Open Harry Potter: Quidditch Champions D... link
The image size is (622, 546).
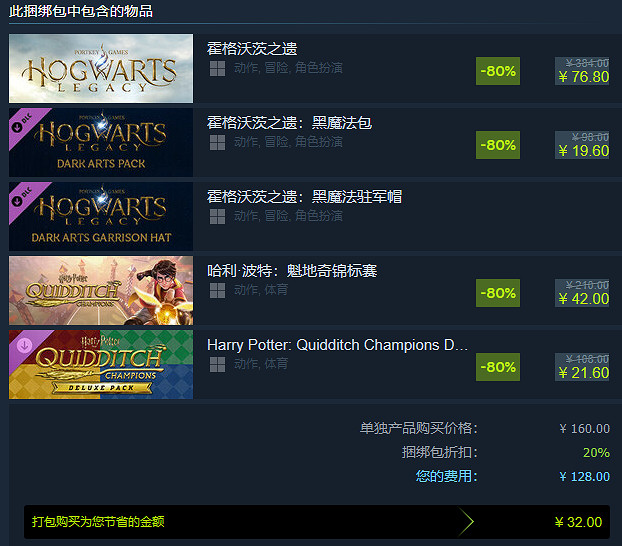click(337, 345)
